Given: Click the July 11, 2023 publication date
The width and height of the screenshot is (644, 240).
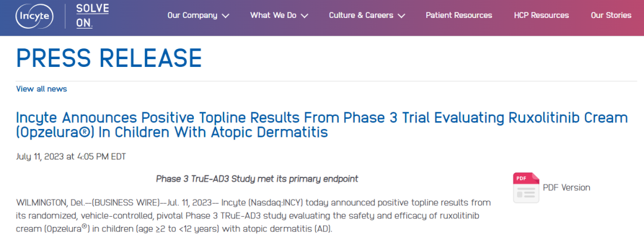Looking at the screenshot, I should tap(70, 156).
